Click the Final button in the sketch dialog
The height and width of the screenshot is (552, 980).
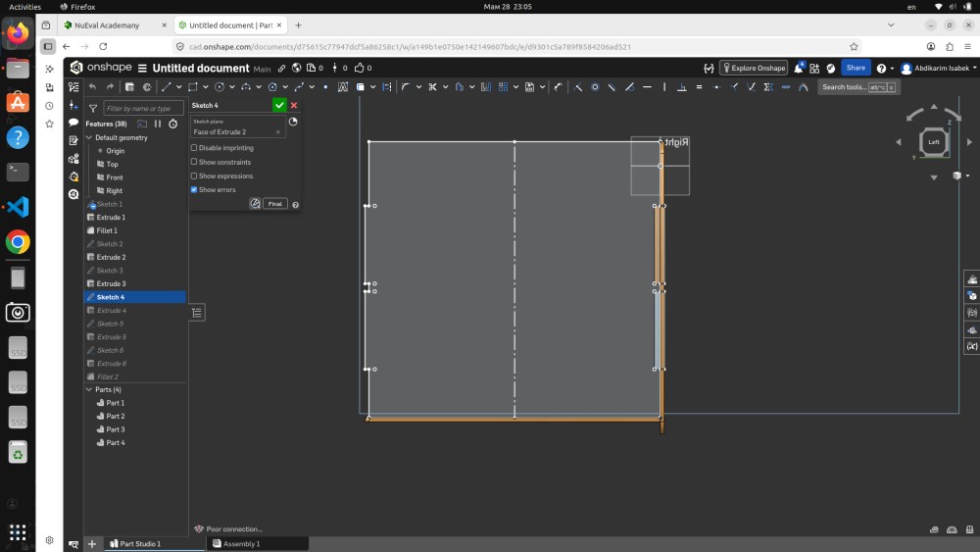[x=275, y=204]
